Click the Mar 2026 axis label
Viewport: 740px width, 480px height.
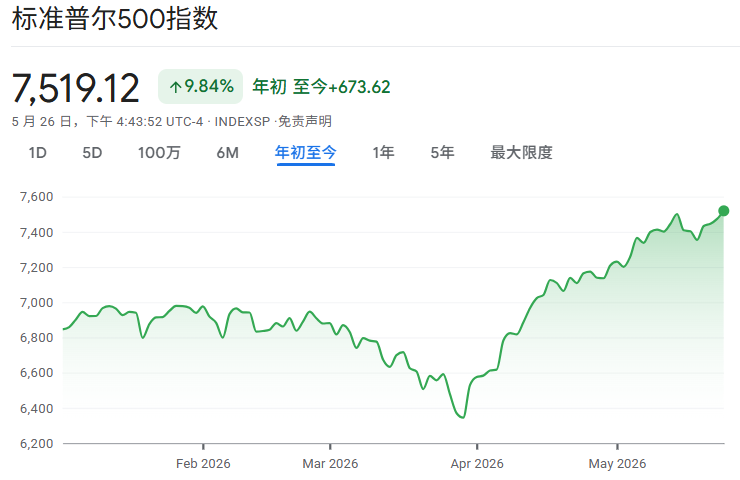[x=330, y=464]
